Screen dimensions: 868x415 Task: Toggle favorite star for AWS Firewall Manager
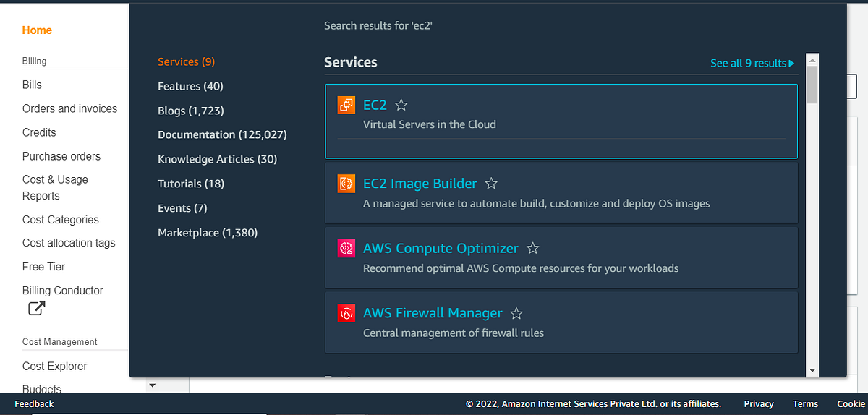[516, 314]
